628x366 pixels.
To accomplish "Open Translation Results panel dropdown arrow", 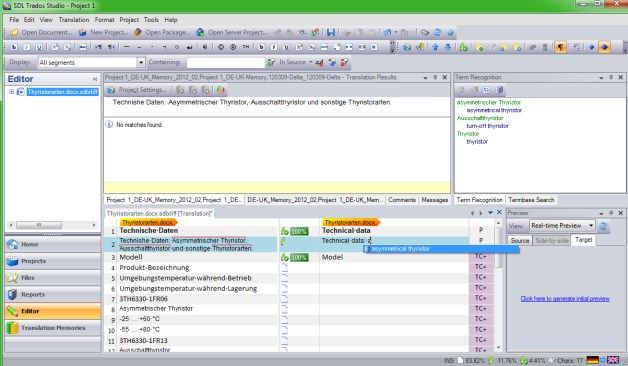I will [x=425, y=78].
